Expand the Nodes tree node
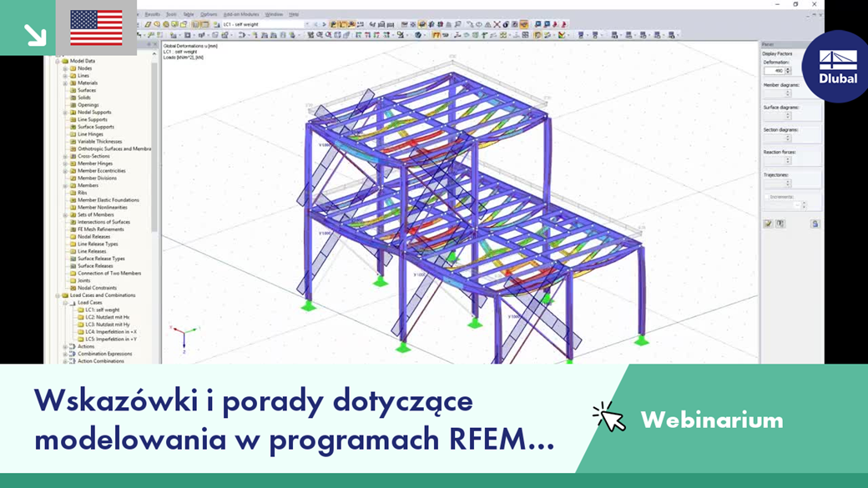Viewport: 868px width, 488px height. [x=65, y=68]
